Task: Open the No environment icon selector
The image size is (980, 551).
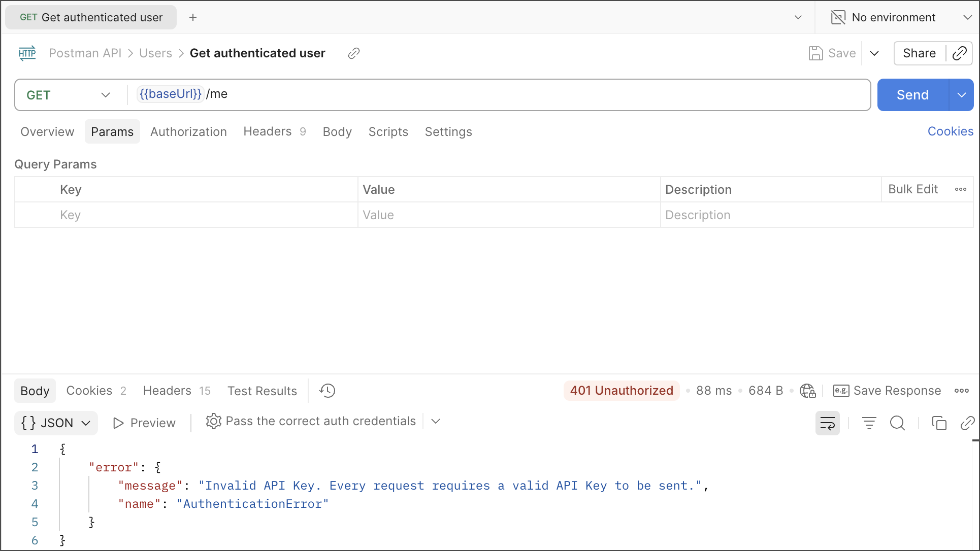Action: (838, 17)
